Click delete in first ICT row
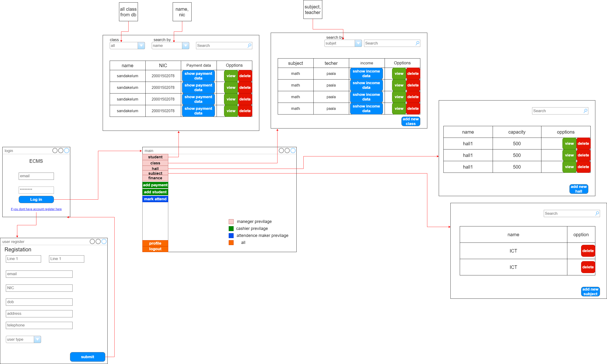Screen dimensions: 607x364 [x=588, y=251]
